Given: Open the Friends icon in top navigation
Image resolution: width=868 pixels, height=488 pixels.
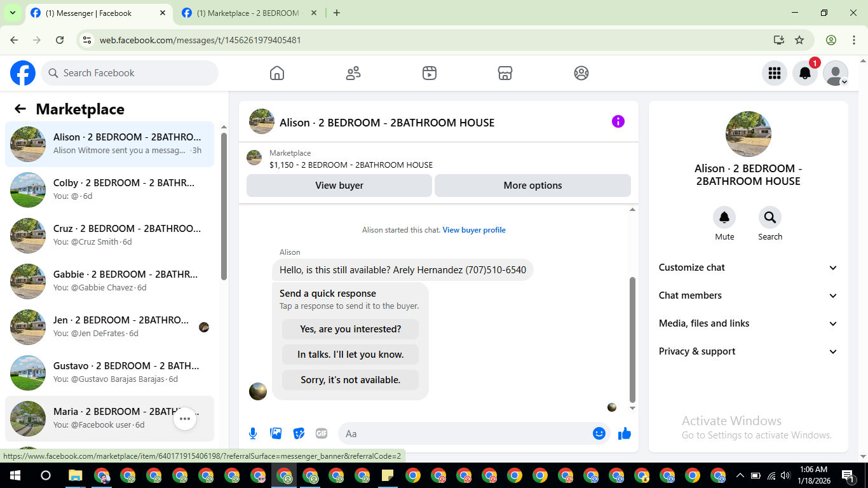Looking at the screenshot, I should point(353,73).
